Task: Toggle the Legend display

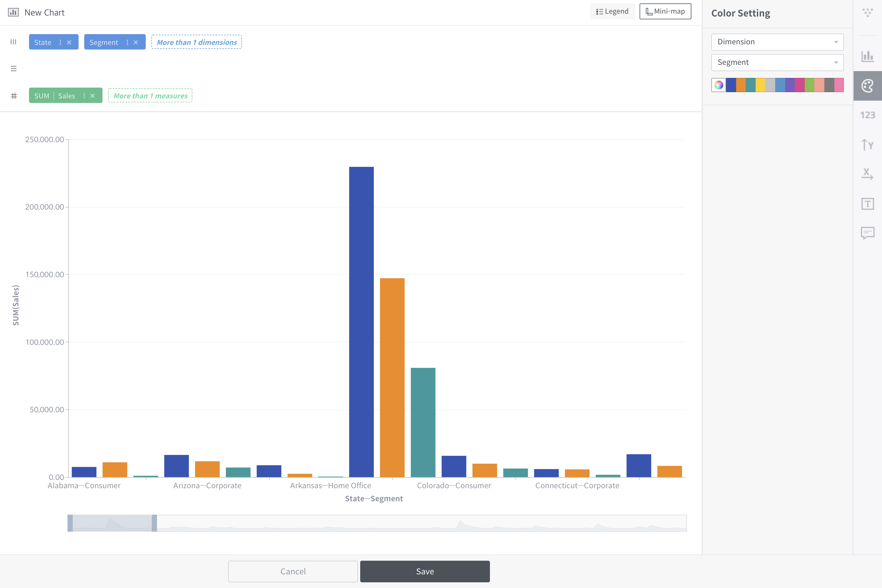Action: click(x=612, y=11)
